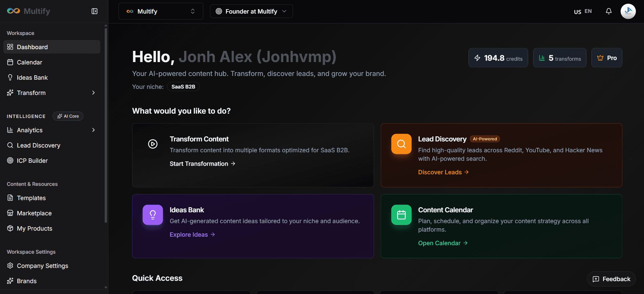Click the lightning bolt credits icon
Screen dimensions: 644x294
(x=477, y=58)
